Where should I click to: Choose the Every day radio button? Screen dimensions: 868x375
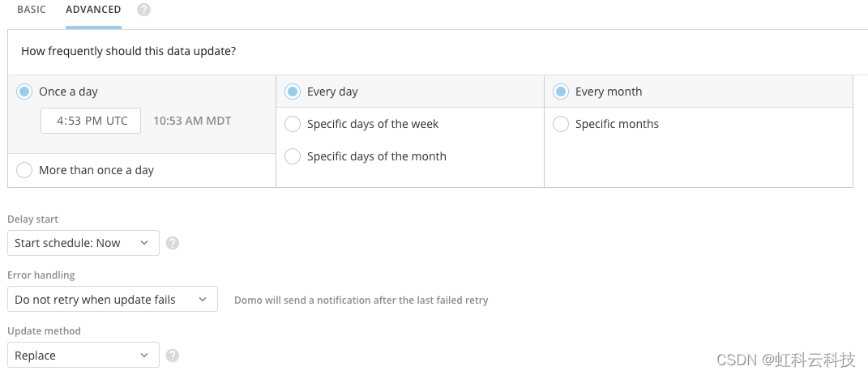coord(293,92)
